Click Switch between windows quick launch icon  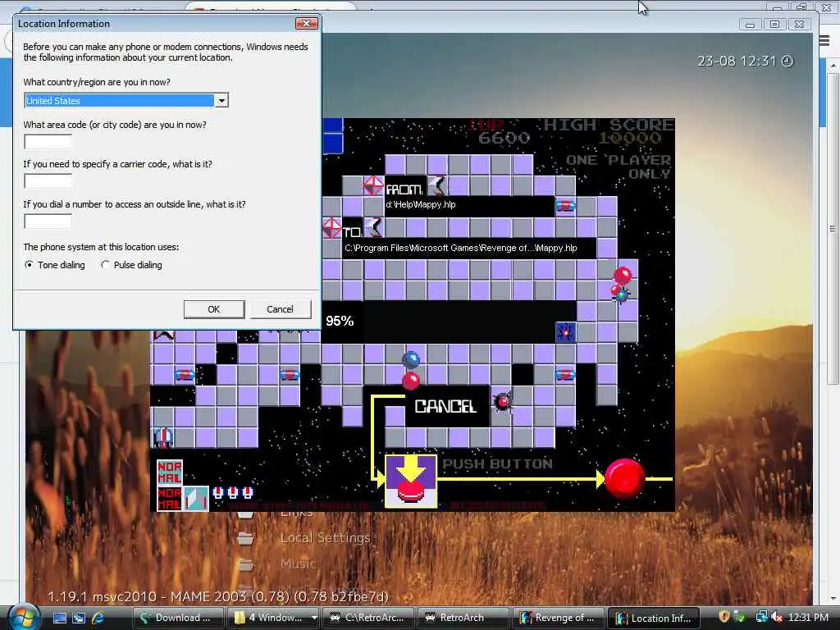tap(79, 618)
